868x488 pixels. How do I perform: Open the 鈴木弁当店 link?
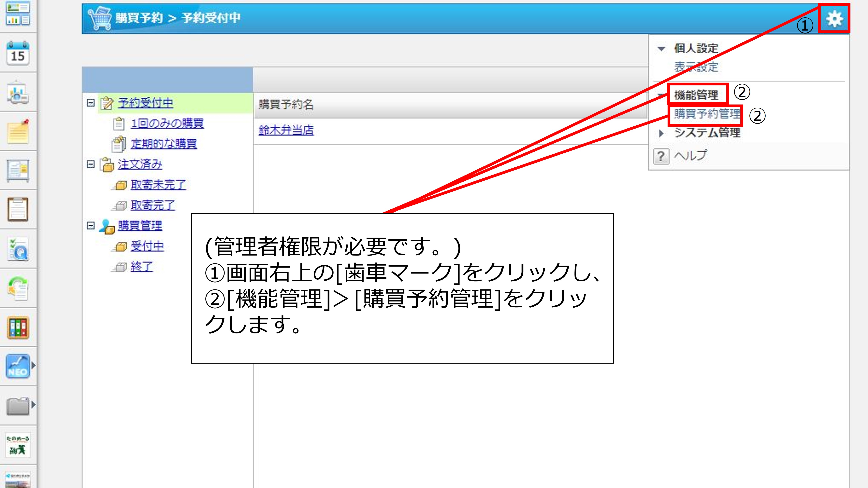click(286, 130)
